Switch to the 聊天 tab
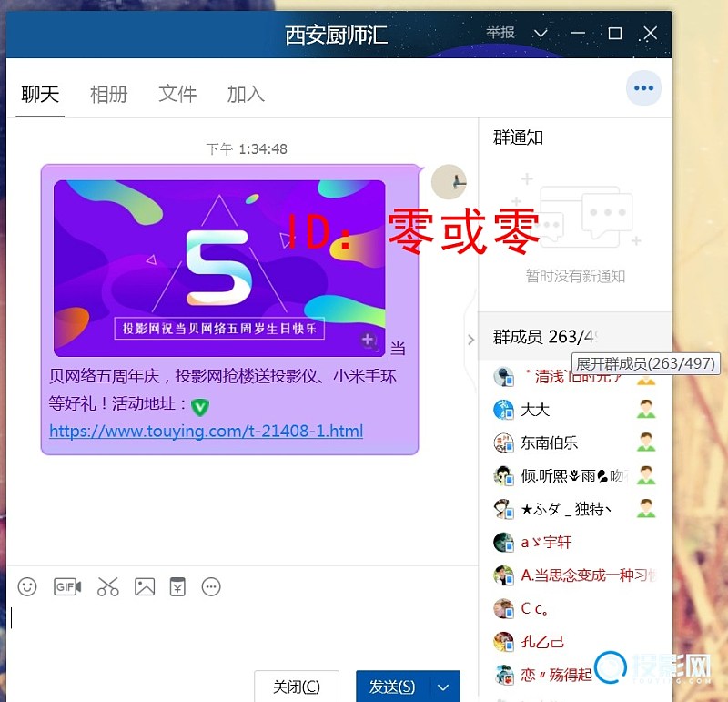 40,95
